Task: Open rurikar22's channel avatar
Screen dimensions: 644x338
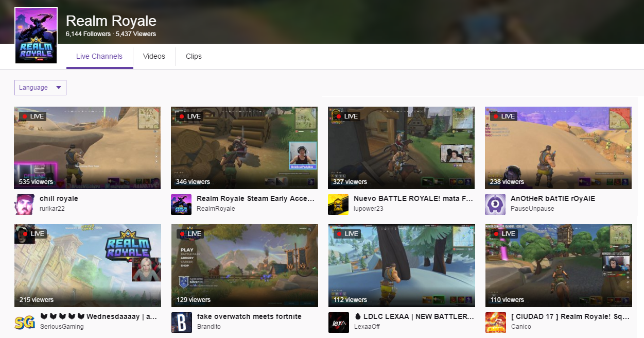Action: pyautogui.click(x=24, y=205)
